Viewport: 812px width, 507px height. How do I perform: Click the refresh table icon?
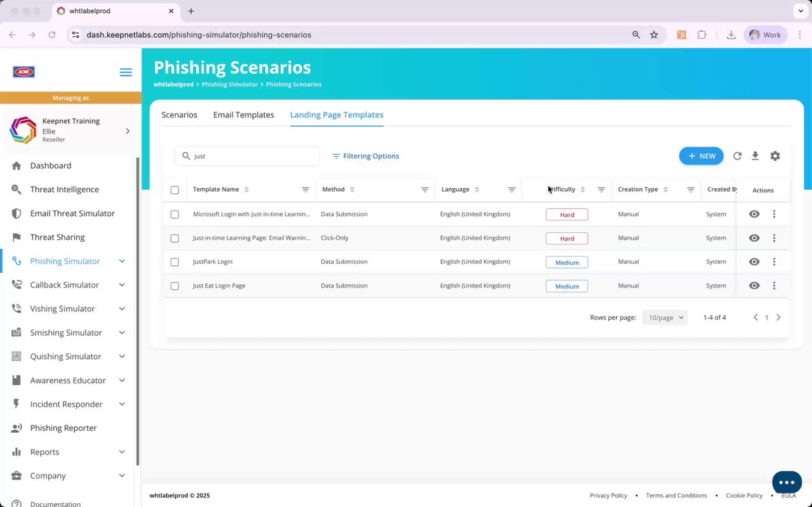pyautogui.click(x=737, y=156)
